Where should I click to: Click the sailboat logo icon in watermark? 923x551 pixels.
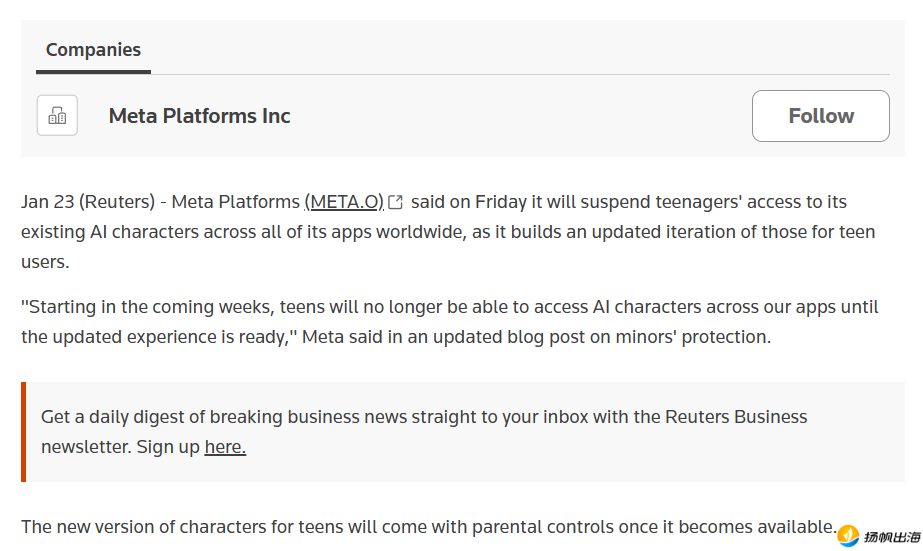(x=848, y=536)
